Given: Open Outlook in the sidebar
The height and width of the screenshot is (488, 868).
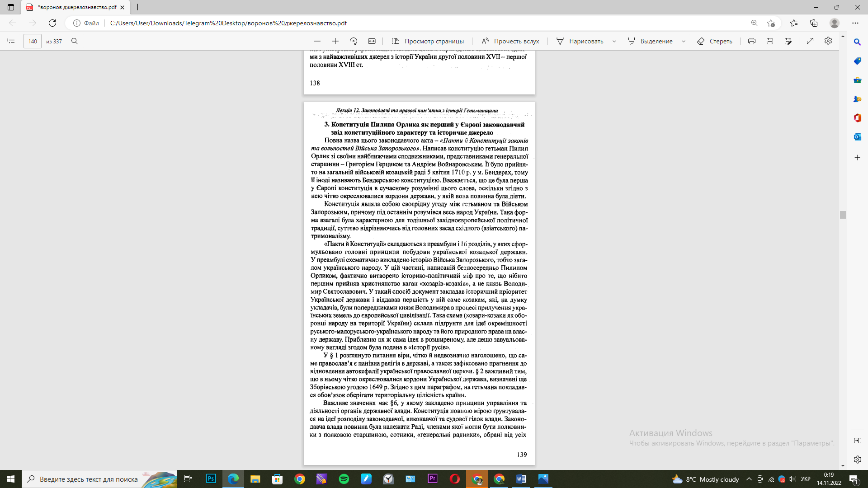Looking at the screenshot, I should 857,137.
